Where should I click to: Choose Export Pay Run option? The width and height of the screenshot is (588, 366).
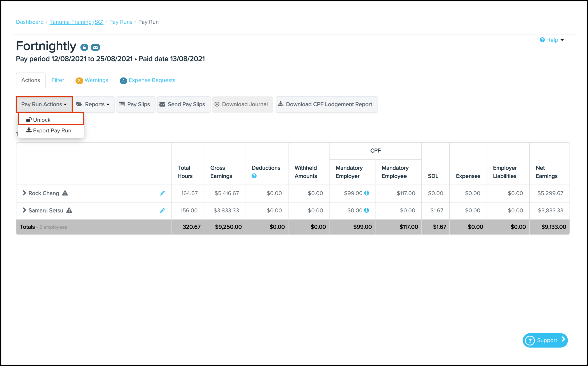[x=52, y=131]
